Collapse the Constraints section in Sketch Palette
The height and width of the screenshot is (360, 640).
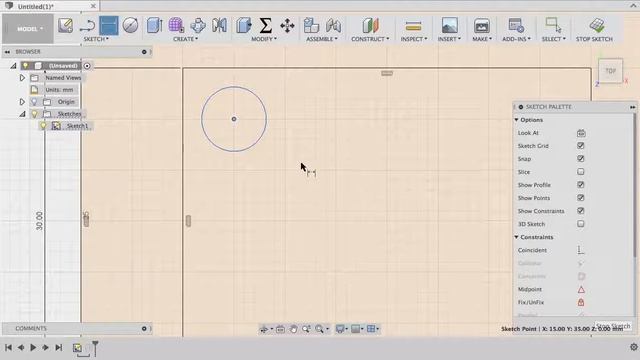516,237
